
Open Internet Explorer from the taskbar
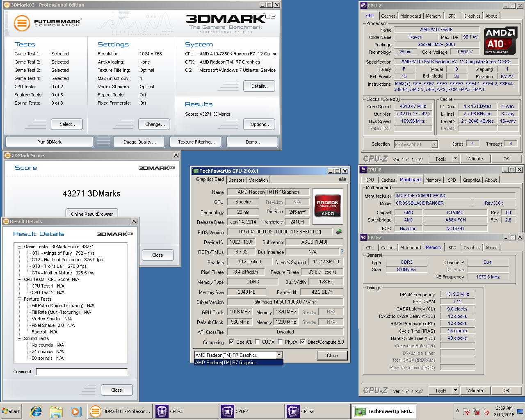pos(36,411)
